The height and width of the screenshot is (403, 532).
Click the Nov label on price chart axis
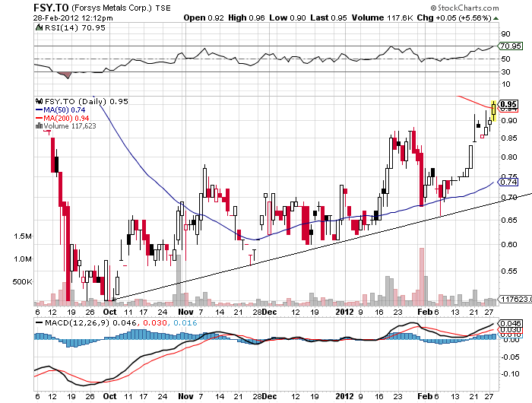185,312
